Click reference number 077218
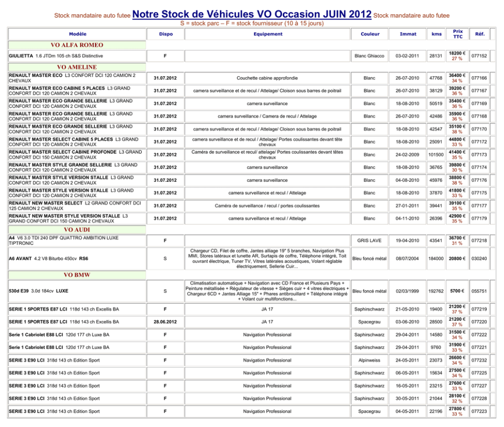This screenshot has width=504, height=427. (x=479, y=240)
